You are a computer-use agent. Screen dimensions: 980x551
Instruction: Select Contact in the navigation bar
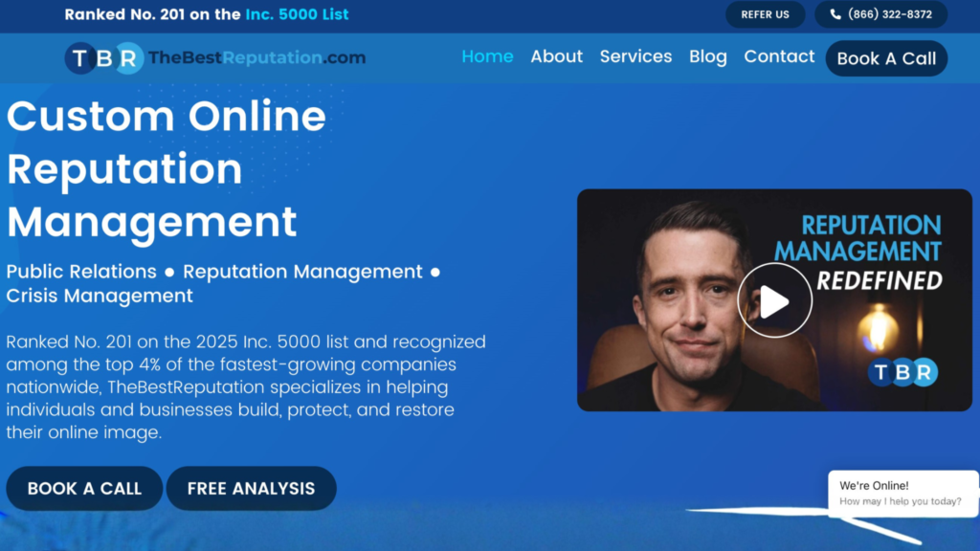pos(779,56)
